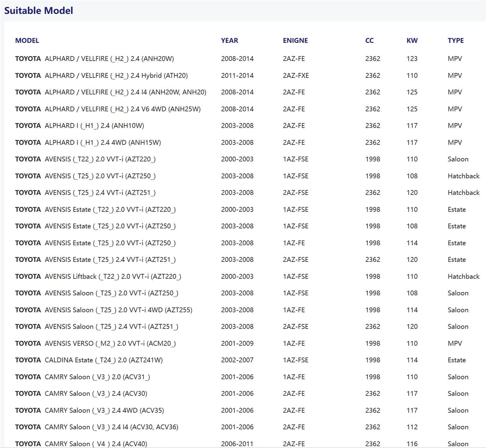The height and width of the screenshot is (448, 486).
Task: Select ALPHARD I (_H1_) 2.4 (ANH10W) model
Action: (80, 126)
